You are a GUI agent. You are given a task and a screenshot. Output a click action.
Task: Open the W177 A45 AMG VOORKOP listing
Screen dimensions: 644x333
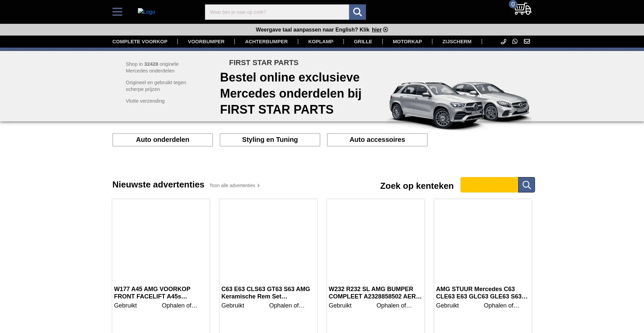coord(152,292)
